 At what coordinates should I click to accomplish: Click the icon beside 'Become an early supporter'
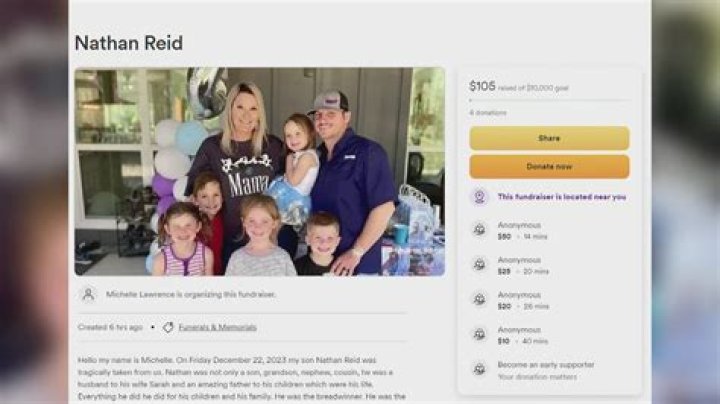[479, 369]
